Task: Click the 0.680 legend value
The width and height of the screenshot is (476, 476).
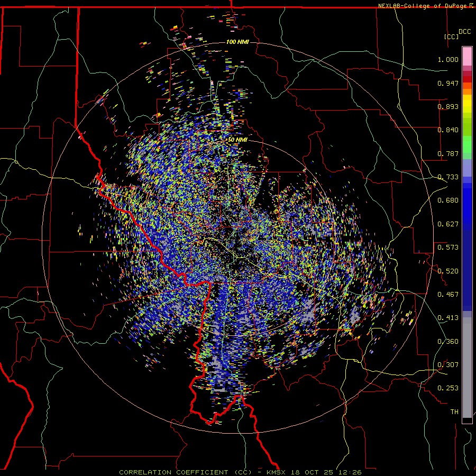Action: [448, 200]
